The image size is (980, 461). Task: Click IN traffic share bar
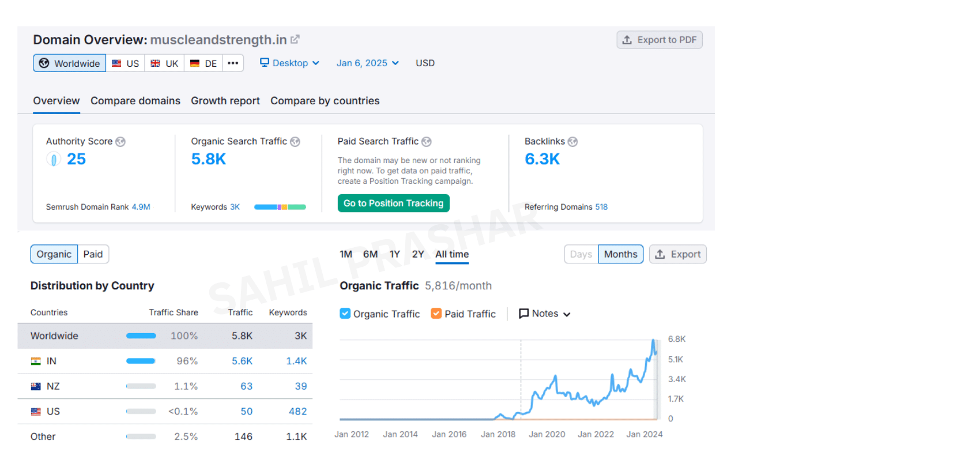click(x=141, y=361)
